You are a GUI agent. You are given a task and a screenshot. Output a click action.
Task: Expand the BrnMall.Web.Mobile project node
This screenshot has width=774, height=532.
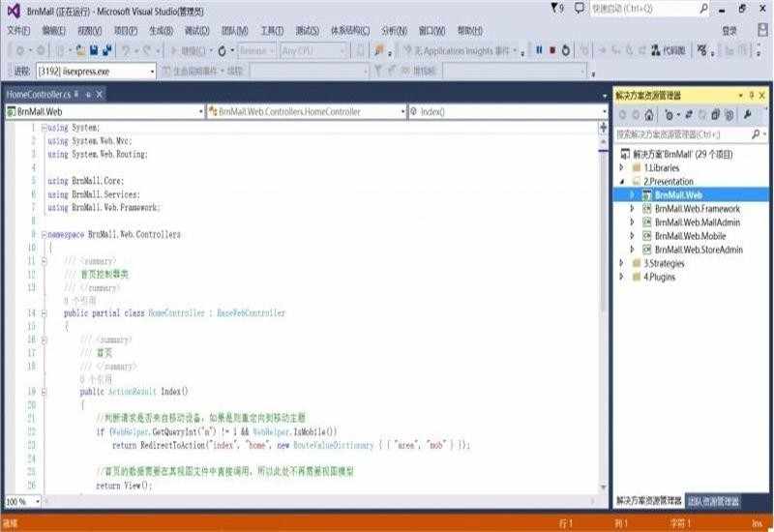633,236
